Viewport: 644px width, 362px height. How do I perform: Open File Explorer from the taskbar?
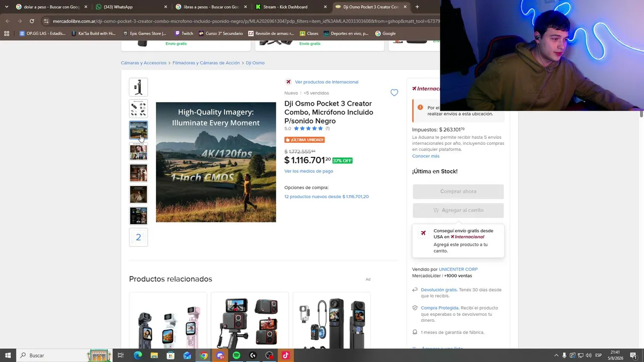point(154,355)
